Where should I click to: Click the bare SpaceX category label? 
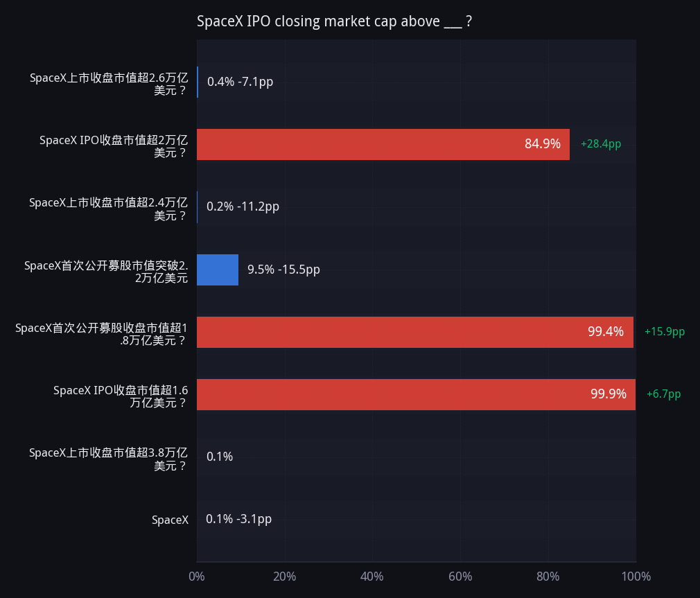pyautogui.click(x=170, y=520)
